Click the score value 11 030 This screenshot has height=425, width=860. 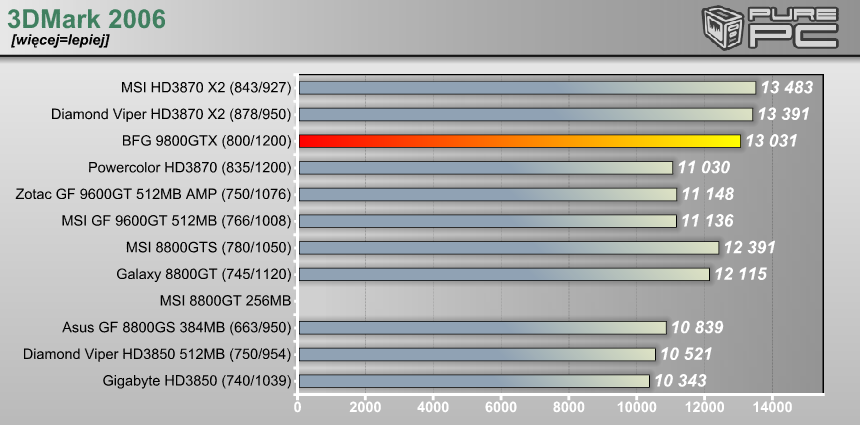704,167
